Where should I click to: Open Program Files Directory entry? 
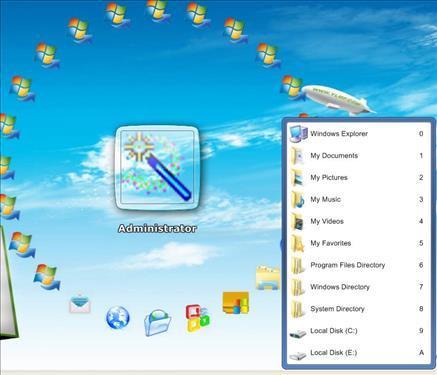coord(357,265)
